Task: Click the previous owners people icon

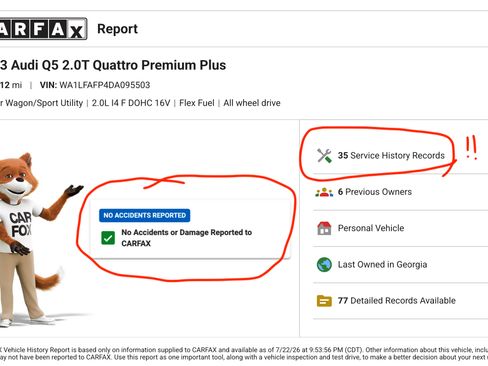Action: (324, 192)
